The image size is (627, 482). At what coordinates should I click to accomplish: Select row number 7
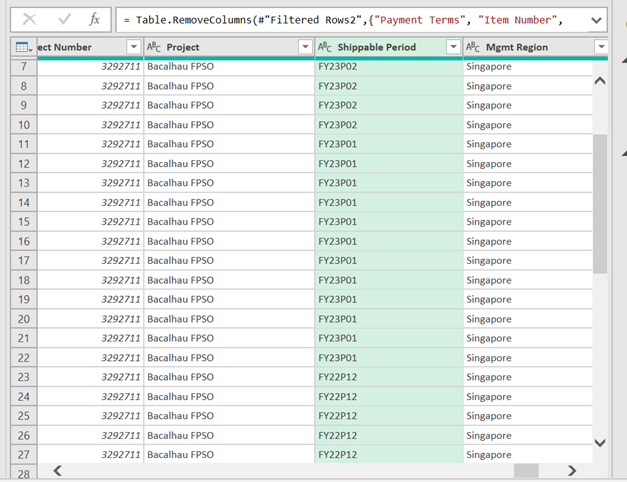click(x=24, y=66)
